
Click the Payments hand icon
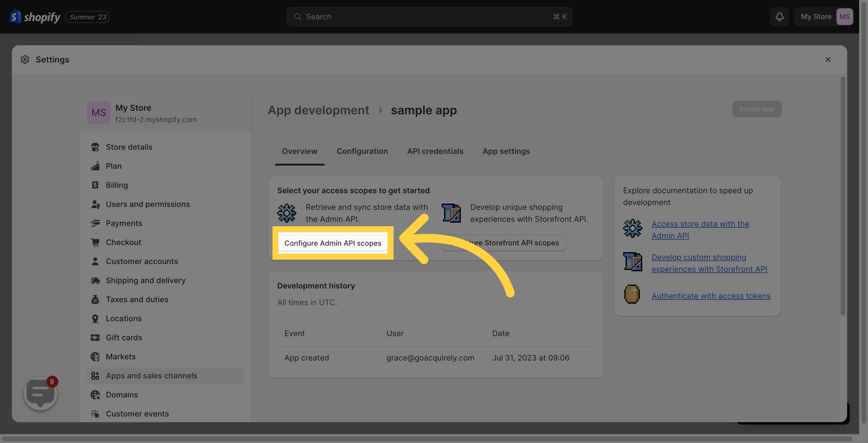(x=95, y=223)
